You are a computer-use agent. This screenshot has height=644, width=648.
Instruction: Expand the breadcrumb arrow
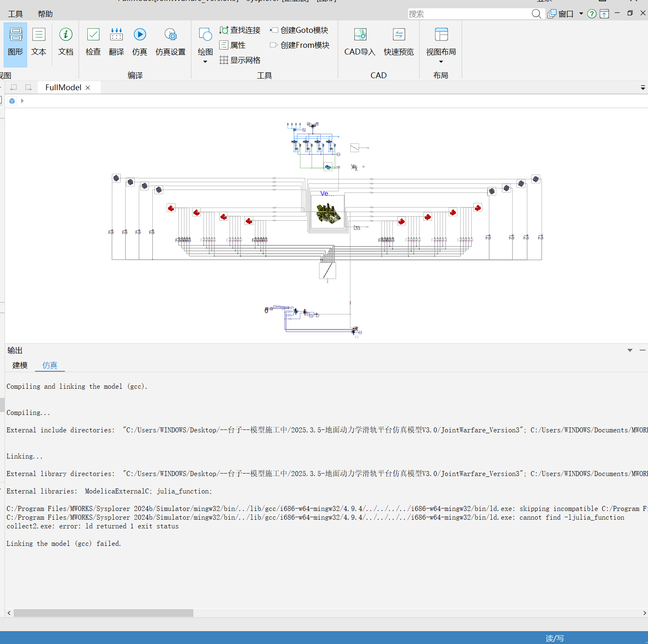pos(22,101)
